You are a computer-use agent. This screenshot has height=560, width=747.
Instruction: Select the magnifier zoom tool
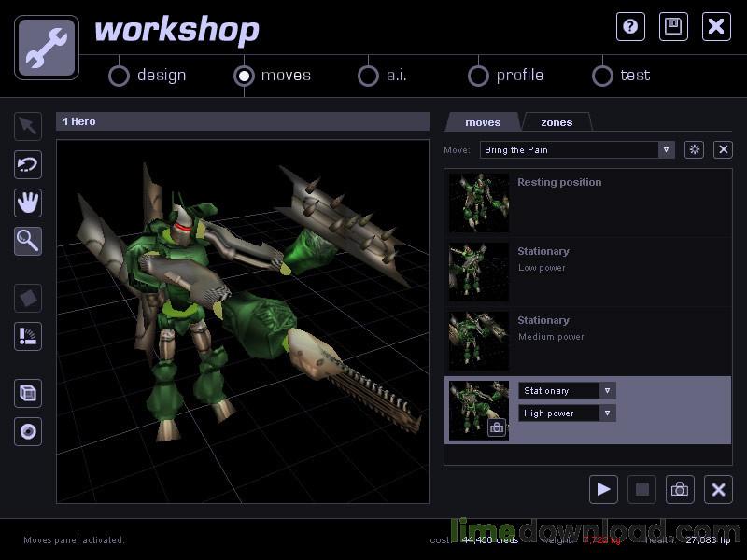tap(27, 241)
